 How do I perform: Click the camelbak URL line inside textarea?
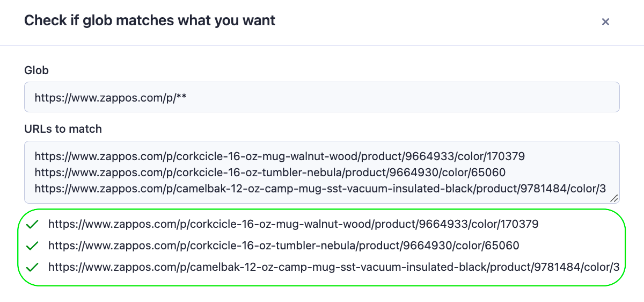pyautogui.click(x=320, y=188)
